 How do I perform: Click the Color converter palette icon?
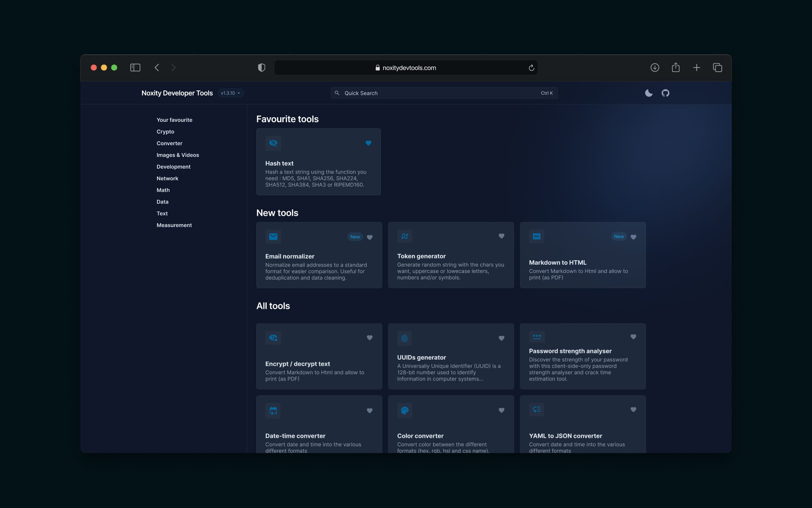(405, 410)
